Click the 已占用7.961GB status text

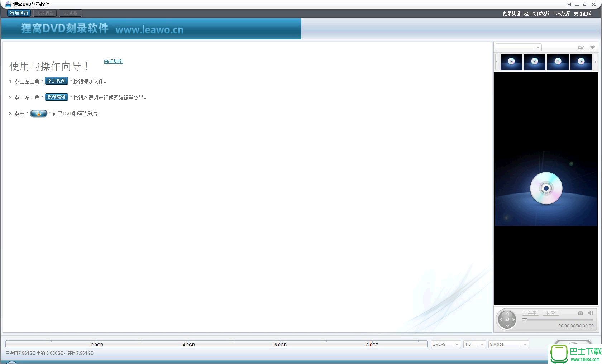tap(49, 353)
